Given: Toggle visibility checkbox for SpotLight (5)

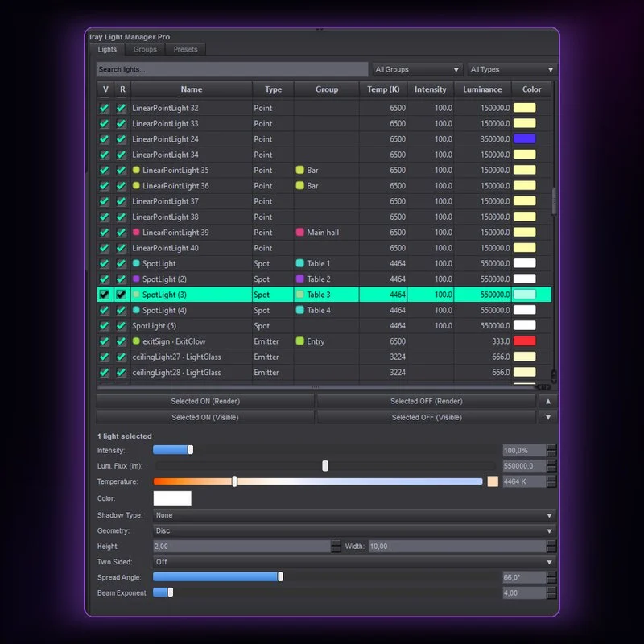Looking at the screenshot, I should pos(105,326).
